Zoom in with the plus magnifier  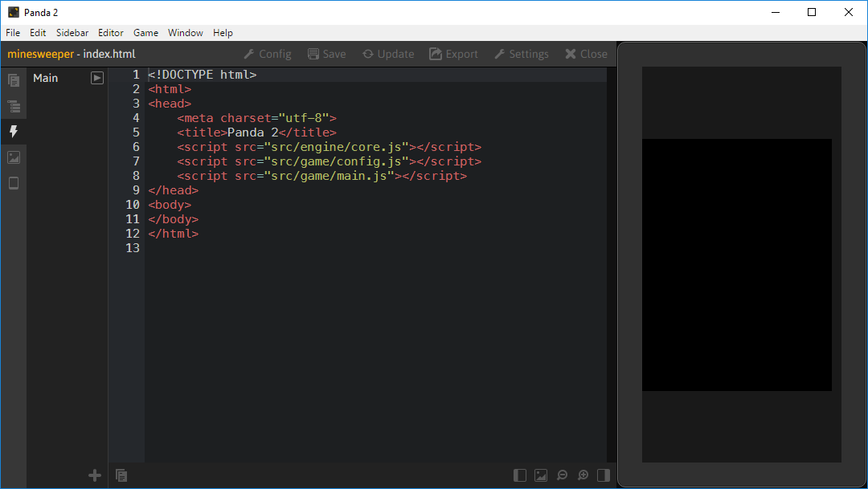[x=583, y=475]
